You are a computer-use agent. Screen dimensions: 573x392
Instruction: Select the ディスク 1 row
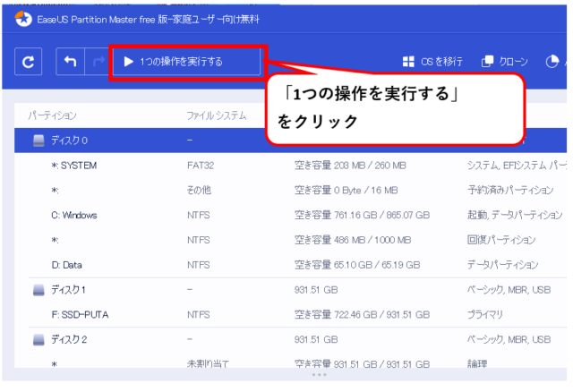290,290
